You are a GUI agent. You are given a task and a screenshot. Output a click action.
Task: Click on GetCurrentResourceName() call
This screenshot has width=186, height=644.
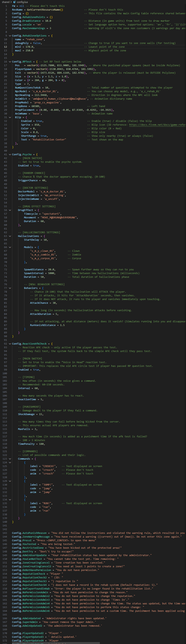(45, 10)
